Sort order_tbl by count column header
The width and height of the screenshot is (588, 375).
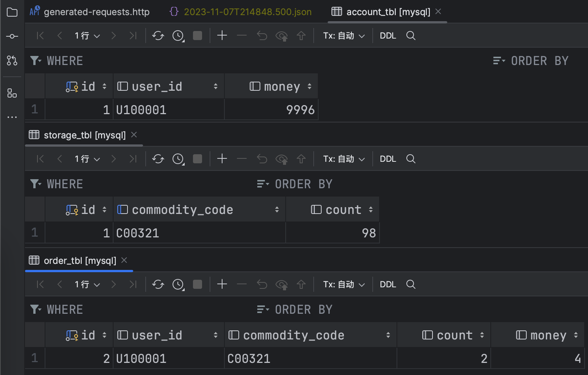[x=444, y=335]
